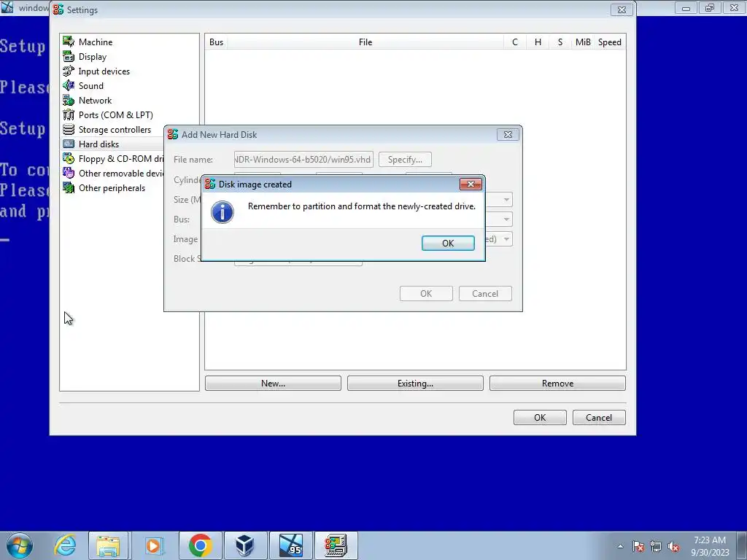
Task: Click Action Center flag tray icon
Action: pyautogui.click(x=638, y=546)
